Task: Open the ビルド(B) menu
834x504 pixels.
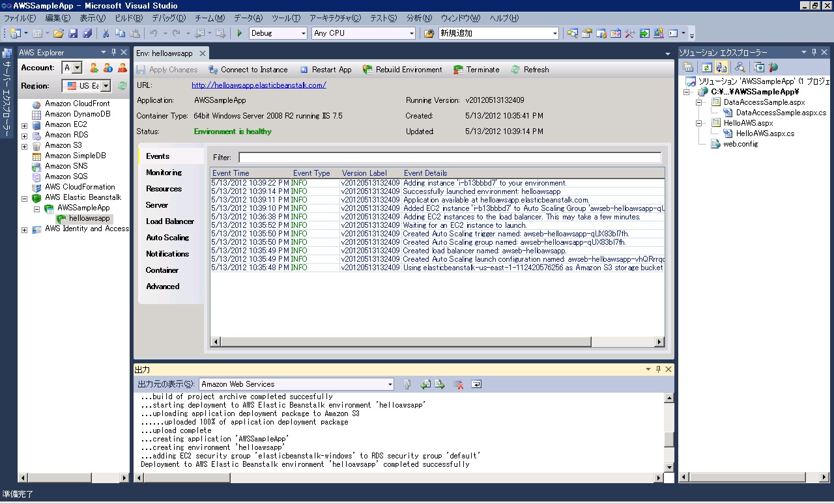Action: pos(128,18)
